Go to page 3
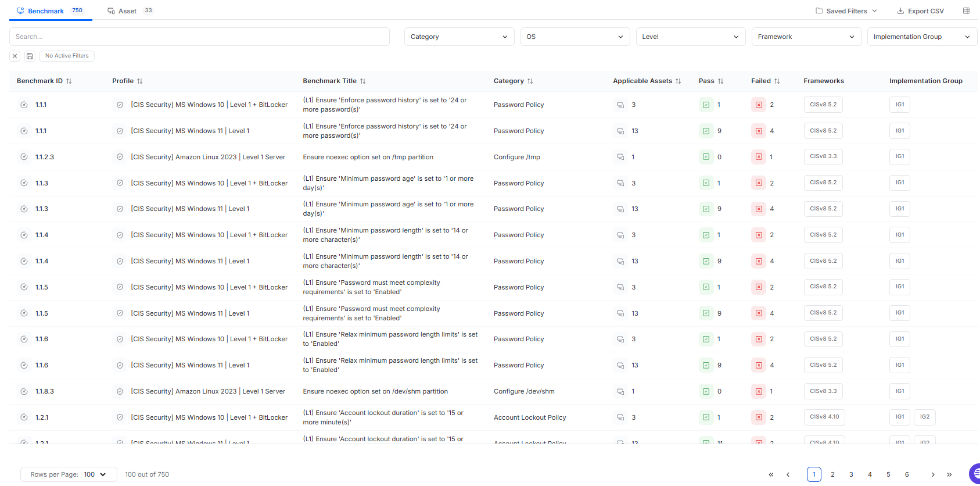The width and height of the screenshot is (980, 486). click(x=851, y=474)
